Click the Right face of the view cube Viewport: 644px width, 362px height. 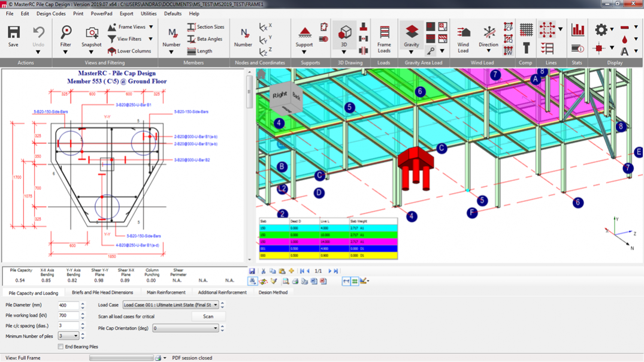280,95
